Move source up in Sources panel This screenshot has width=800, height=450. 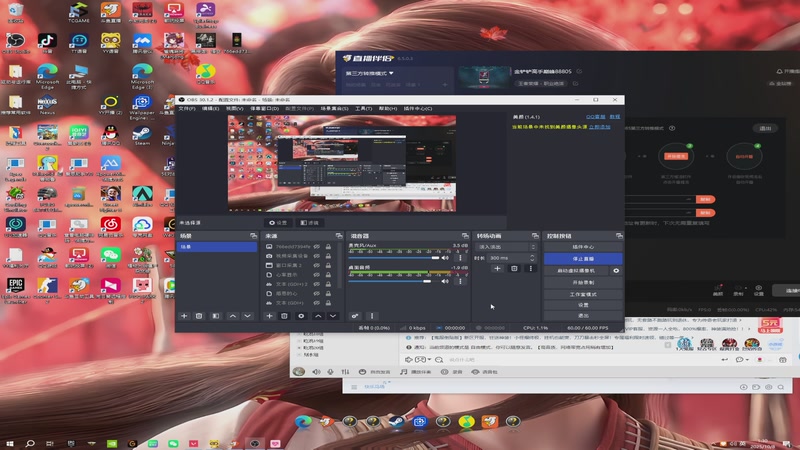click(x=318, y=316)
